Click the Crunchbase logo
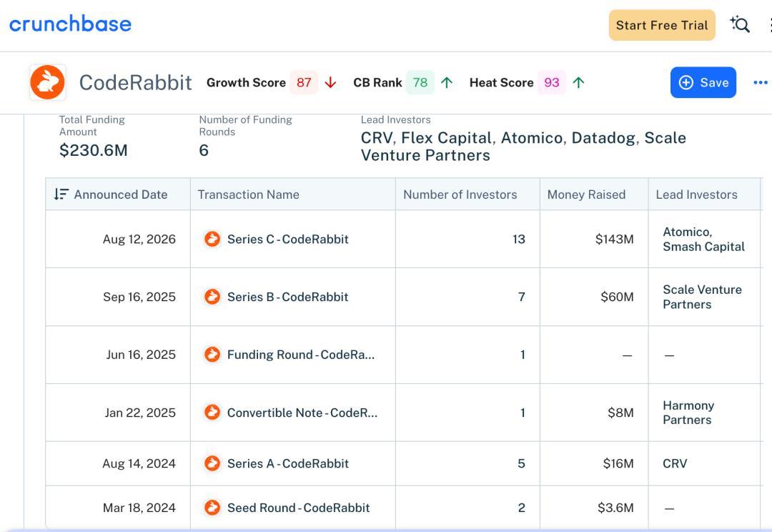This screenshot has height=532, width=772. coord(70,24)
